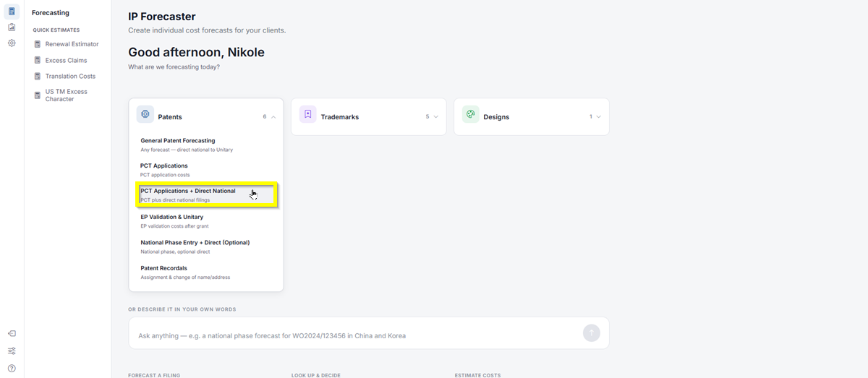Click the Designs count '1'
The width and height of the screenshot is (868, 378).
point(590,117)
